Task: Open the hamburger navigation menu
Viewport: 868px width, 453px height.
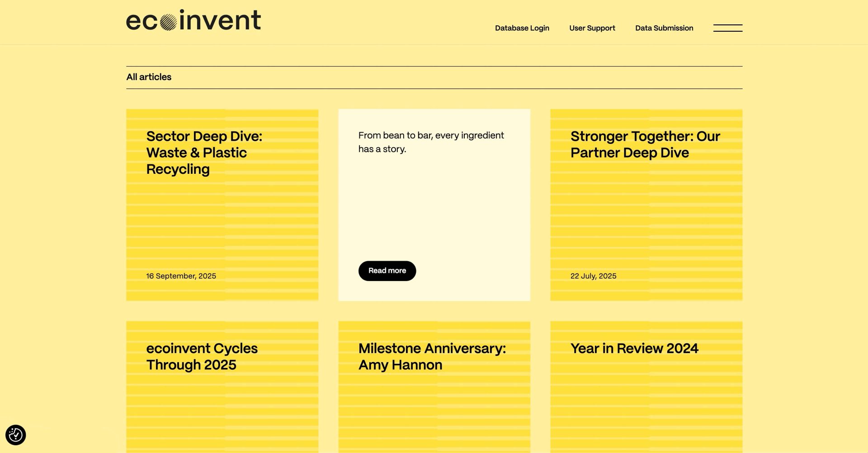Action: [727, 28]
